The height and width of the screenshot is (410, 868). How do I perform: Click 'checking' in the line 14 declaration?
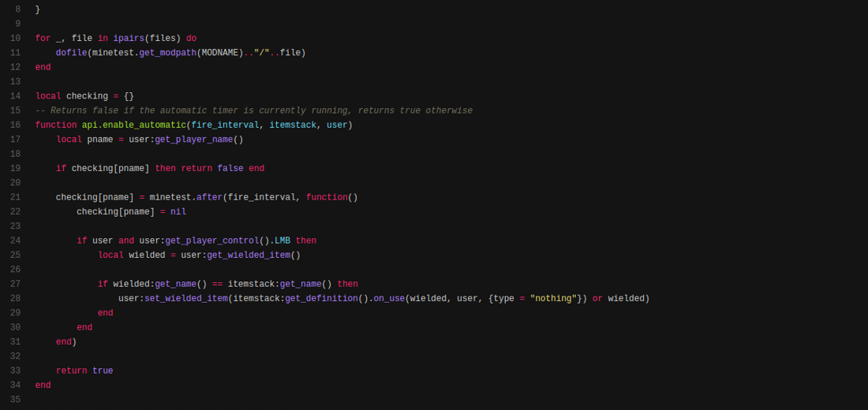(87, 96)
